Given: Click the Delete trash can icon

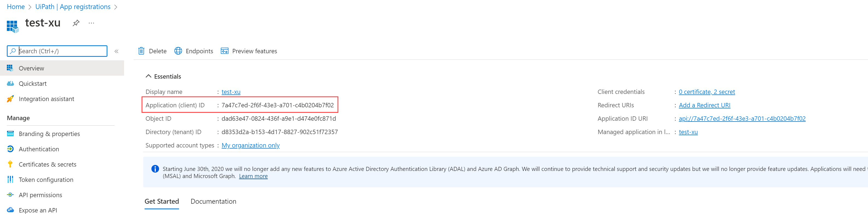Looking at the screenshot, I should coord(142,51).
